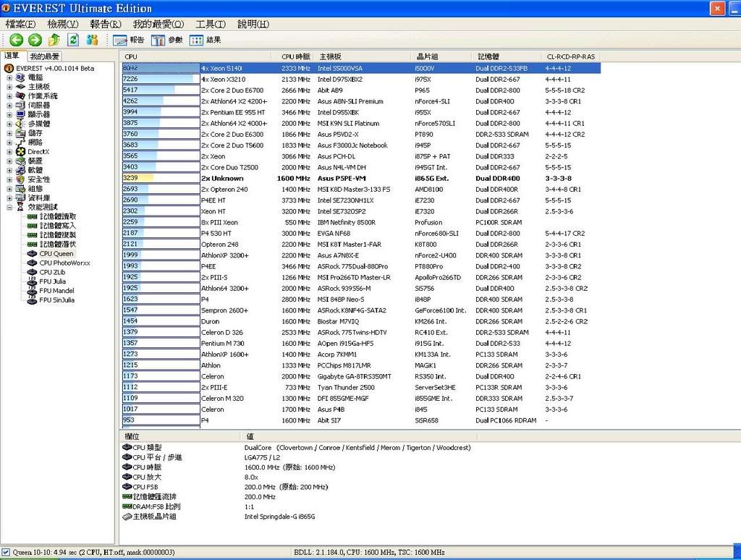Expand the 儲存 tree node

tap(9, 133)
